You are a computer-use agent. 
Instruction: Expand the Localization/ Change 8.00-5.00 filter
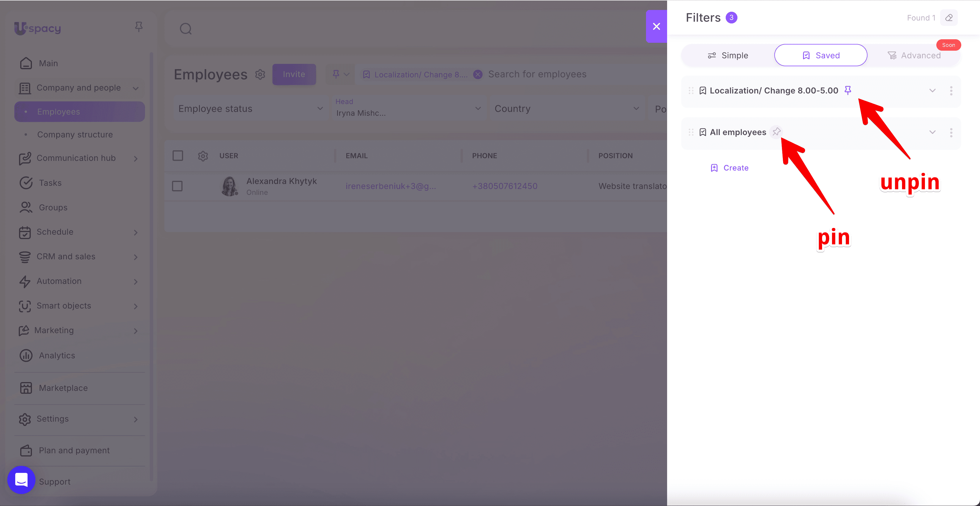coord(933,91)
